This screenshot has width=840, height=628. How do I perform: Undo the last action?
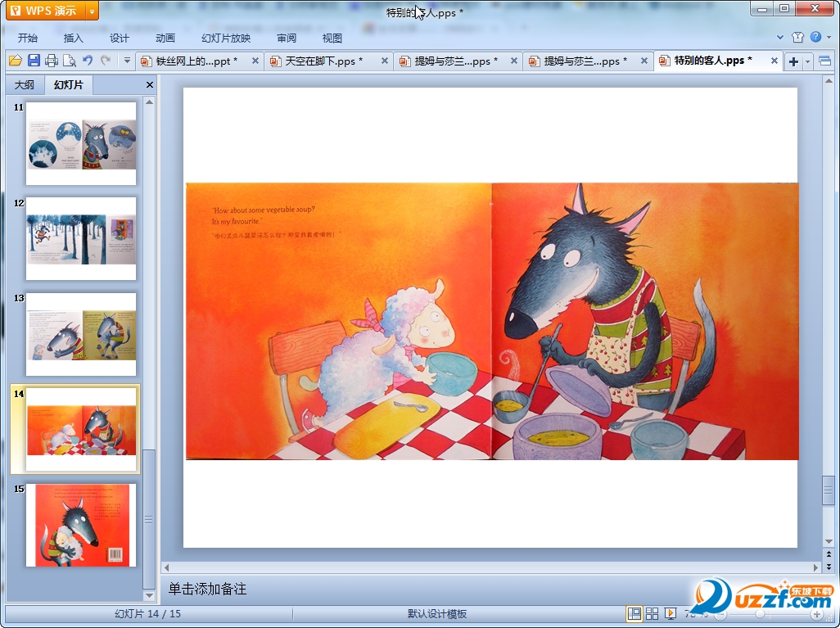coord(88,61)
